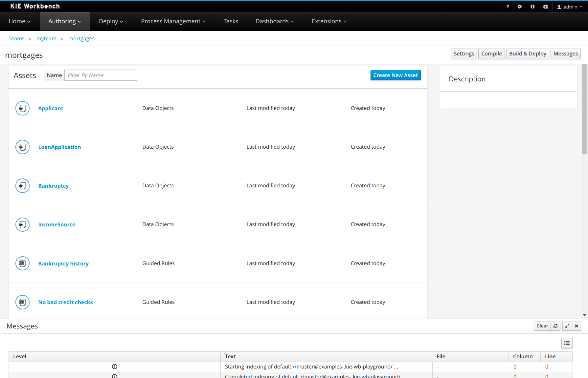The image size is (588, 378).
Task: Refresh the Messages panel
Action: (x=555, y=326)
